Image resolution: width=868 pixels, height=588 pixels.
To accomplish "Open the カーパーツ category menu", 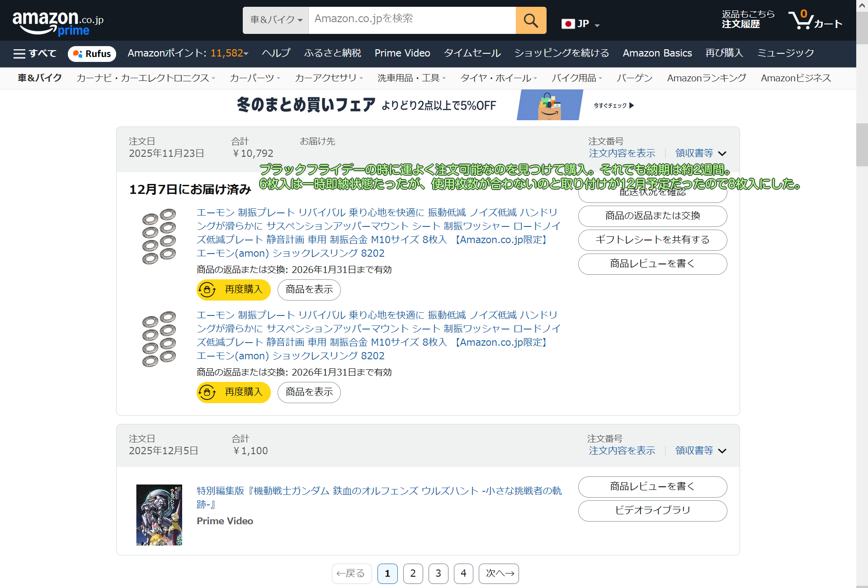I will (255, 78).
